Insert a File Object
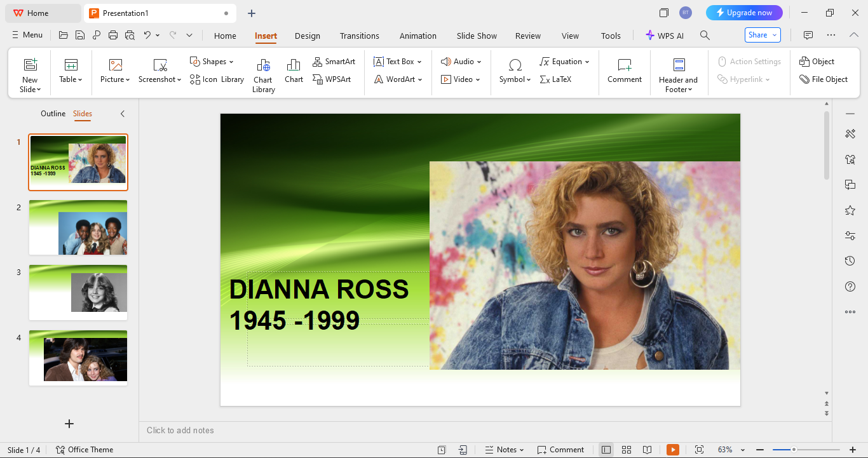 pos(824,79)
